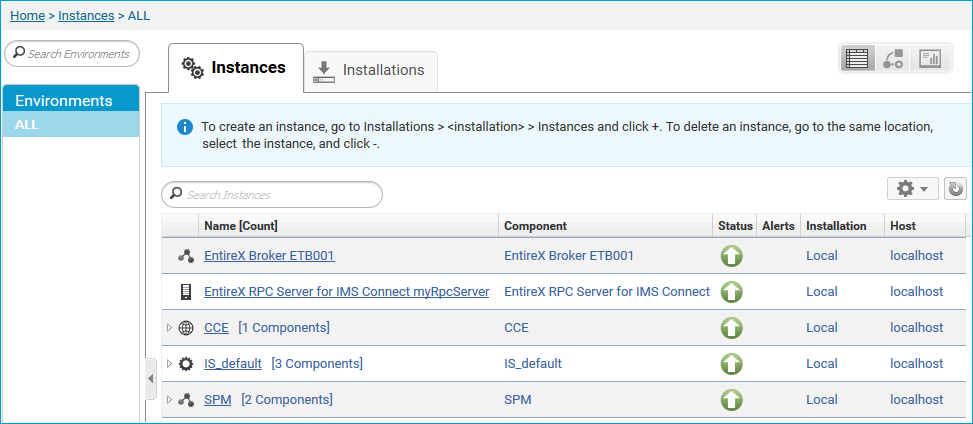Click Component cell 'SPM'
This screenshot has height=424, width=973.
point(518,400)
